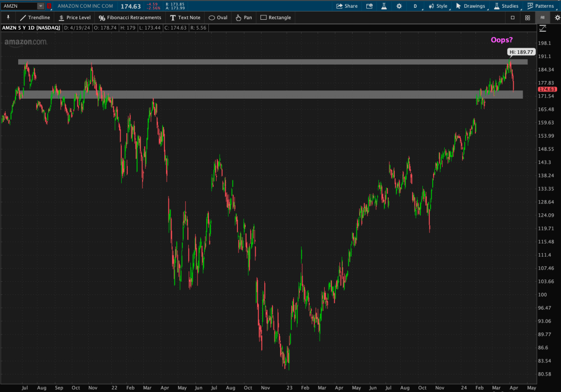Switch to the Pan tool
Screen dimensions: 561x392
click(243, 18)
